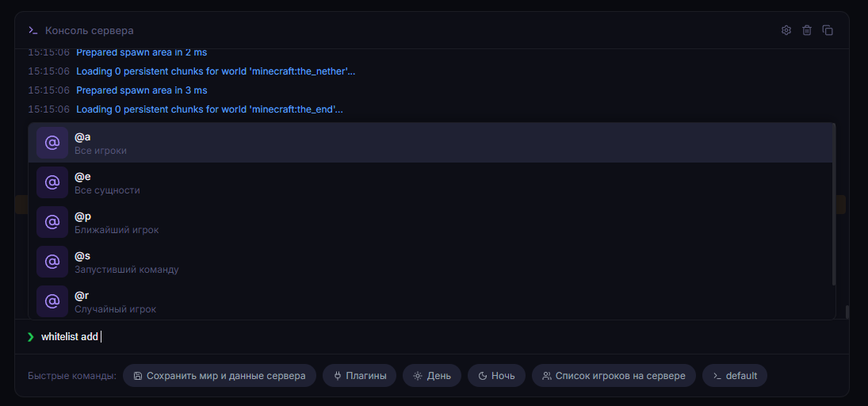Screen dimensions: 868x406
Task: Set time with День button
Action: [432, 376]
